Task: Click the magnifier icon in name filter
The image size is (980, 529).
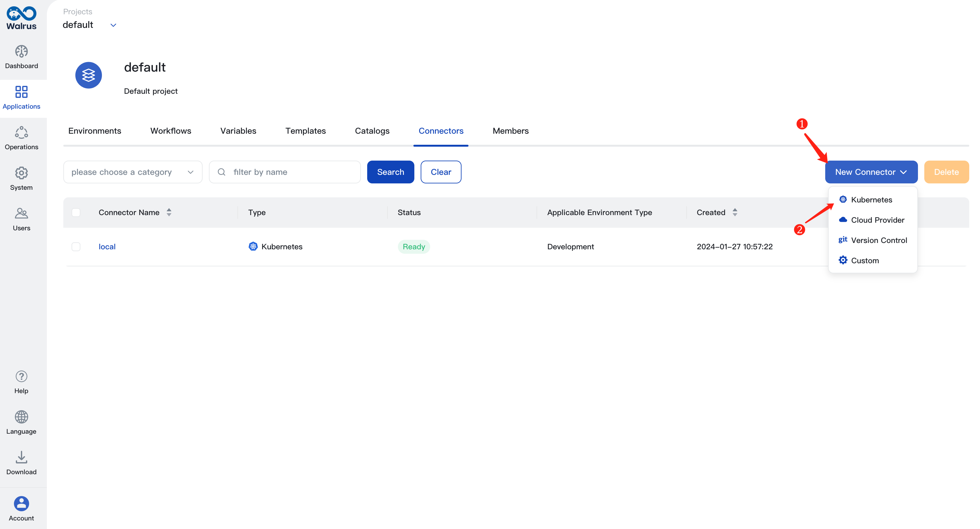Action: point(221,172)
